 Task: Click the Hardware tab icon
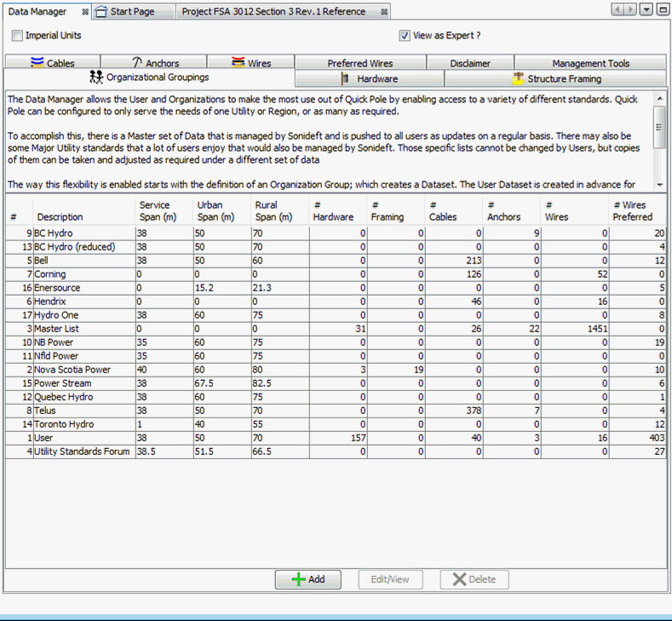tap(344, 79)
